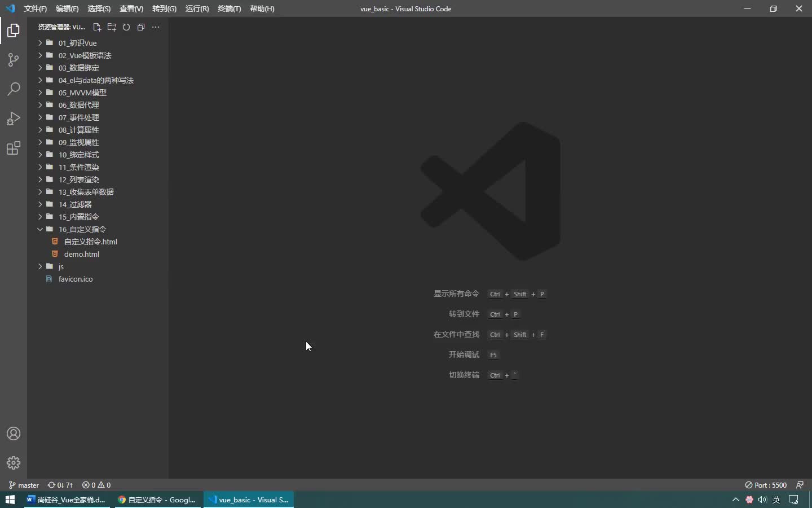Open the 选择(S) menu
The height and width of the screenshot is (508, 812).
click(99, 8)
